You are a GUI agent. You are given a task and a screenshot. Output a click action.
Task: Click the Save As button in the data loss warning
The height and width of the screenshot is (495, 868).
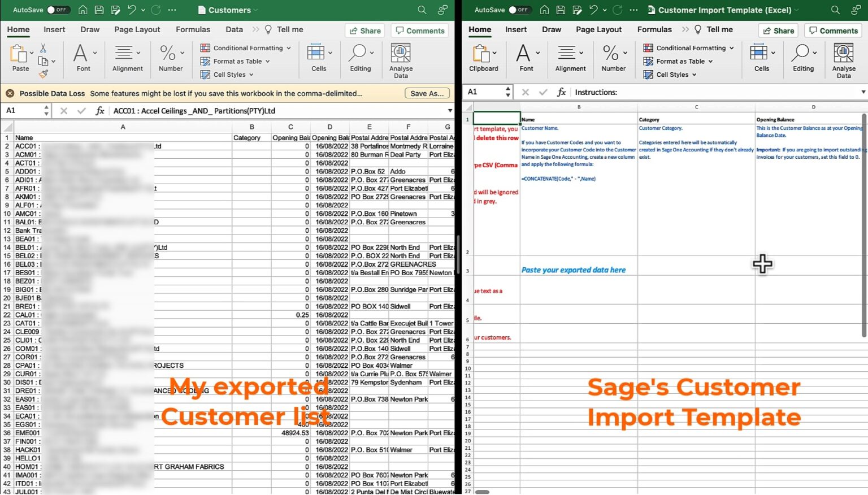(x=427, y=93)
